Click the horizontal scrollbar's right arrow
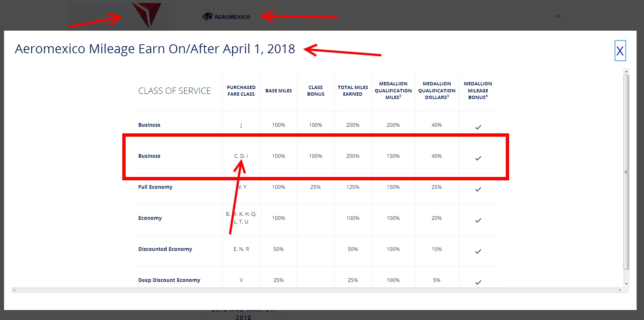Screen dimensions: 644x320 pos(620,290)
